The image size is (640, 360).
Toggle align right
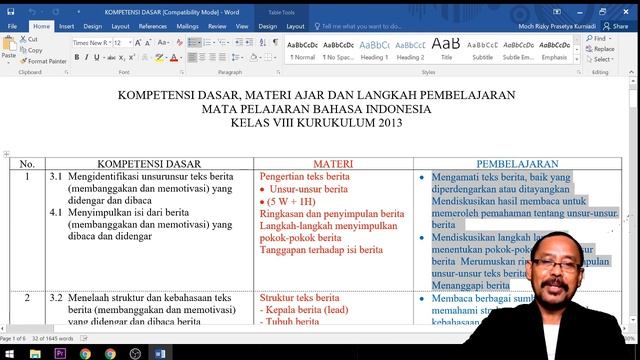(212, 58)
